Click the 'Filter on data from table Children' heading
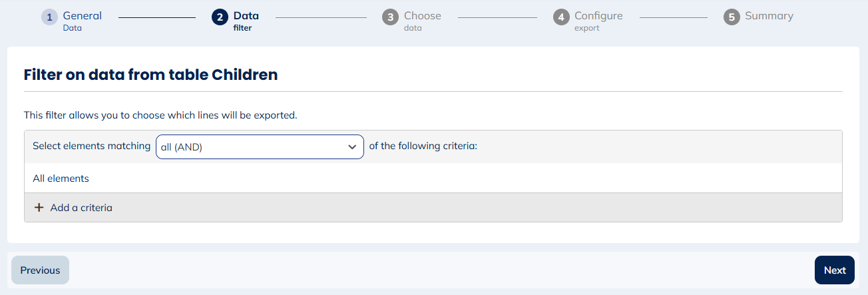The width and height of the screenshot is (868, 295). point(150,75)
